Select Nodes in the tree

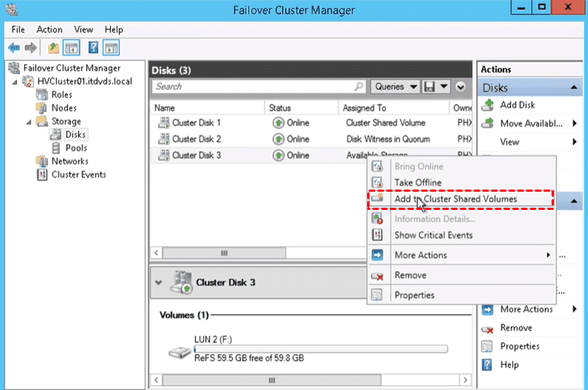click(63, 108)
